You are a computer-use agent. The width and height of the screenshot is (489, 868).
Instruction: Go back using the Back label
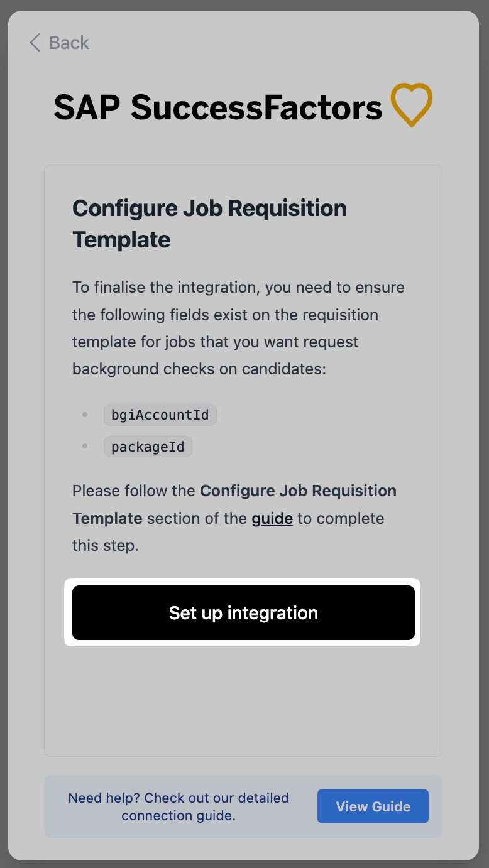coord(69,43)
